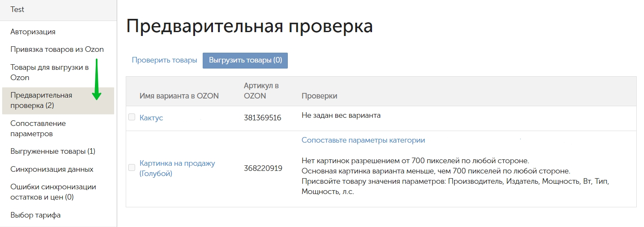Image resolution: width=644 pixels, height=227 pixels.
Task: Select Выбор тарифа in the sidebar
Action: tap(35, 215)
